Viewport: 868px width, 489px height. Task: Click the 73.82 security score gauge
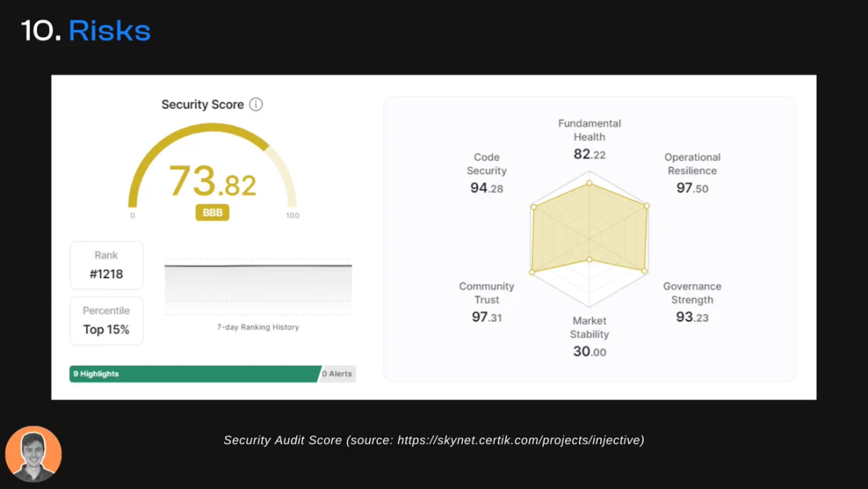coord(212,172)
